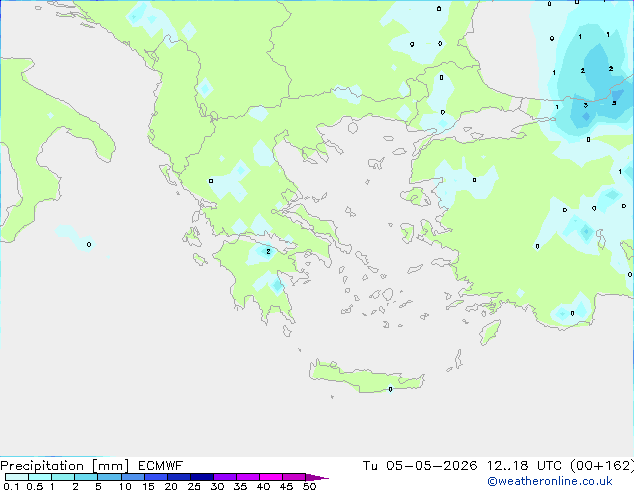
Task: Click the '0.1' legend tick label
Action: (11, 486)
